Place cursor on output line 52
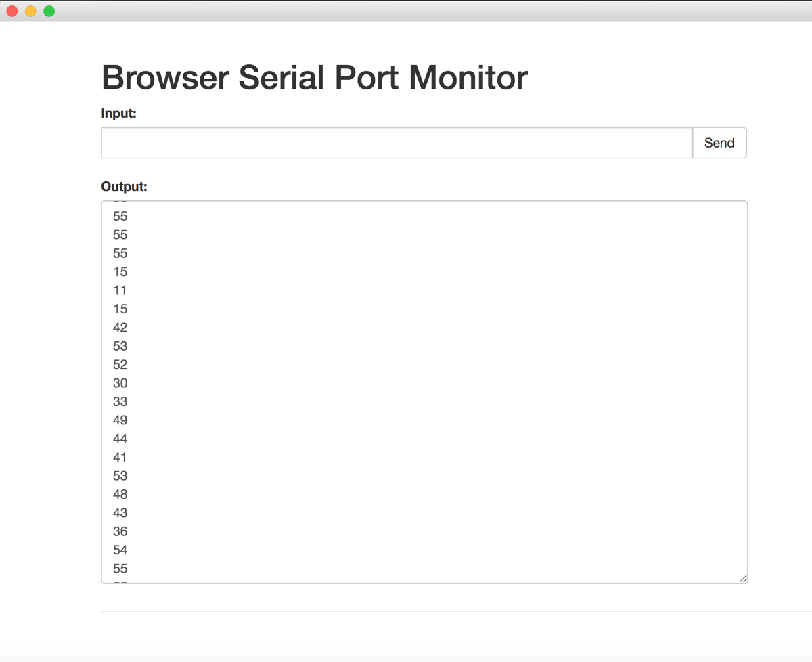The width and height of the screenshot is (812, 662). [x=120, y=364]
